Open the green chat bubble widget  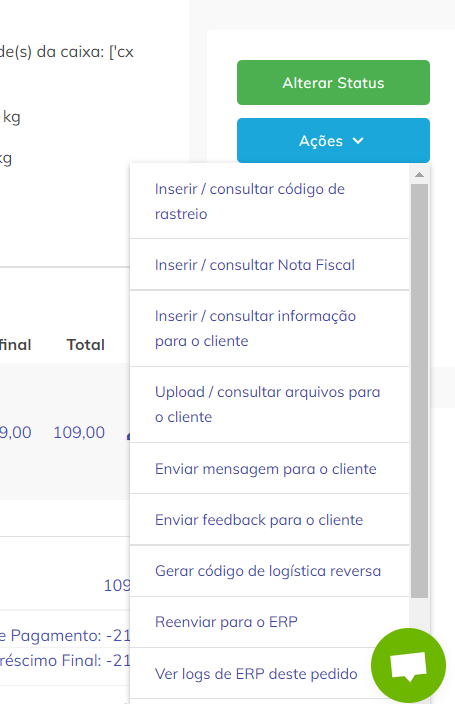408,665
